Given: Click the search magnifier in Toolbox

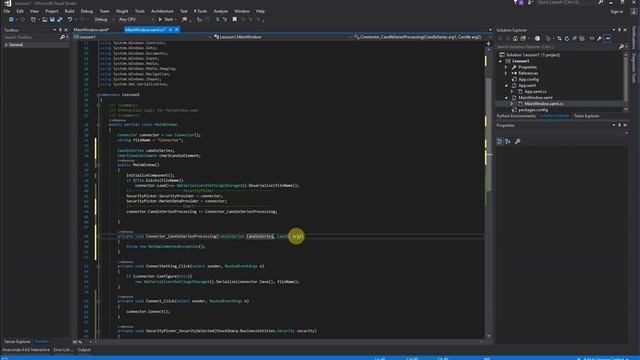Looking at the screenshot, I should (62, 37).
